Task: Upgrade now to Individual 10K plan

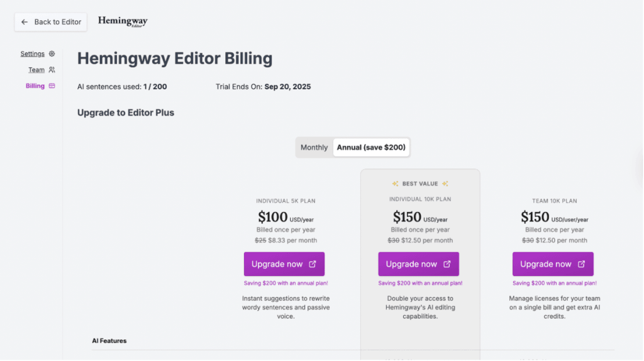Action: (x=412, y=264)
